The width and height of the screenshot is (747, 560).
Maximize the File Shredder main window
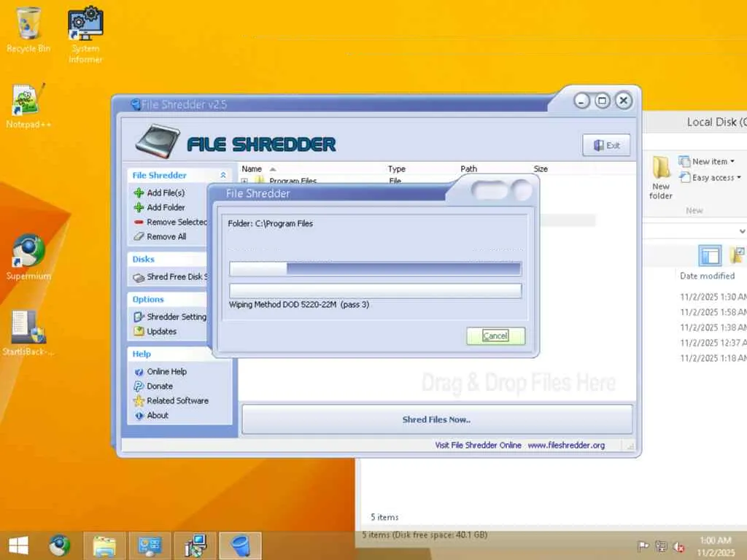(602, 101)
